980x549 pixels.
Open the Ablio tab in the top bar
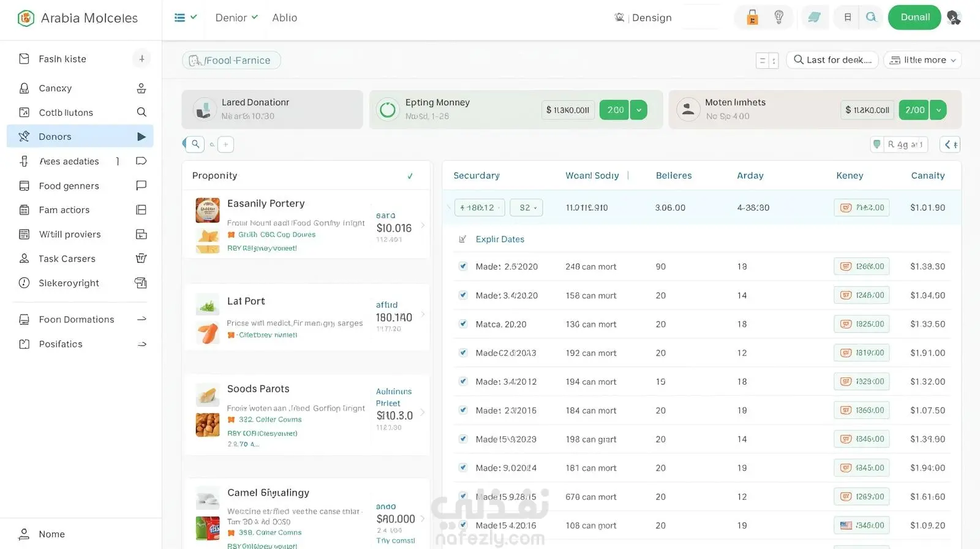[x=285, y=18]
